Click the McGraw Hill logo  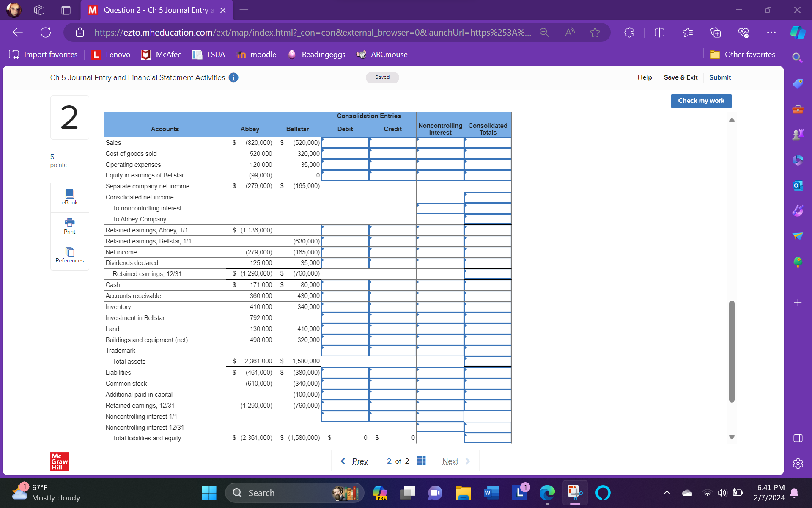(59, 461)
